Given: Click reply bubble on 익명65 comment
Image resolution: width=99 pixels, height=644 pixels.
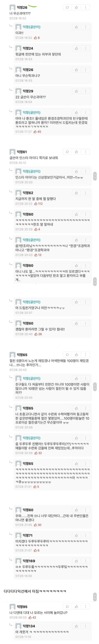Looking at the screenshot, I should pyautogui.click(x=67, y=355).
